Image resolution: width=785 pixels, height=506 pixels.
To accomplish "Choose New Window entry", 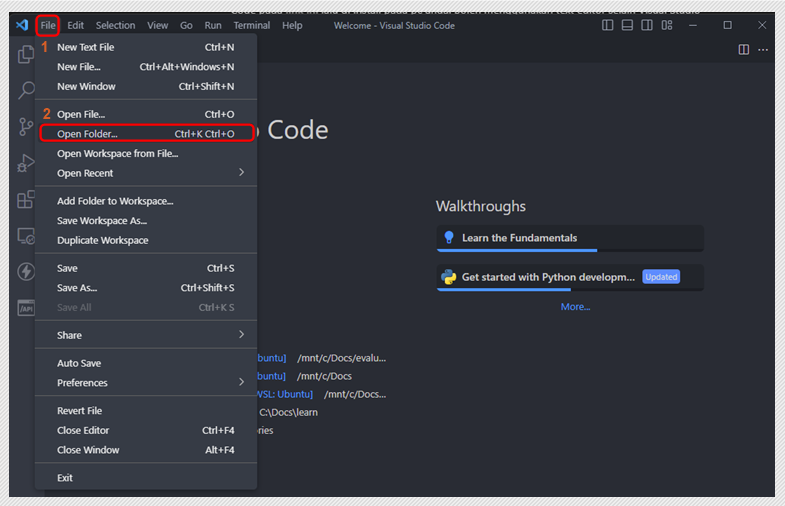I will point(146,86).
